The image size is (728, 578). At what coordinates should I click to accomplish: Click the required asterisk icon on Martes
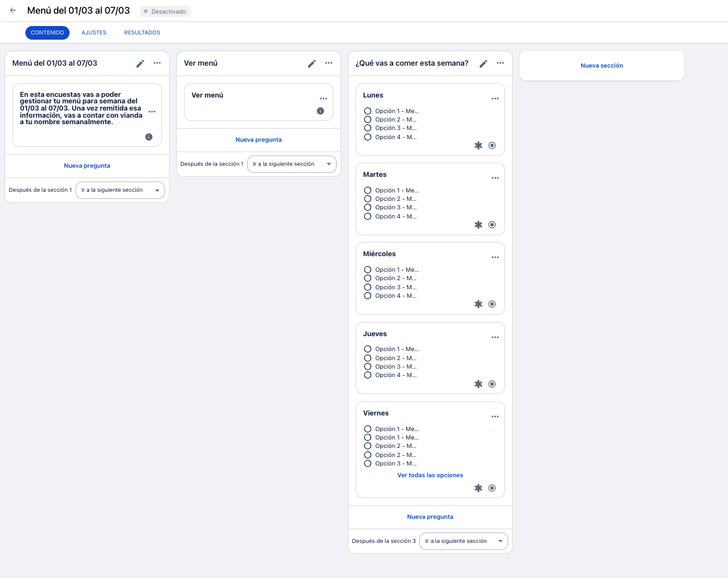pyautogui.click(x=478, y=225)
